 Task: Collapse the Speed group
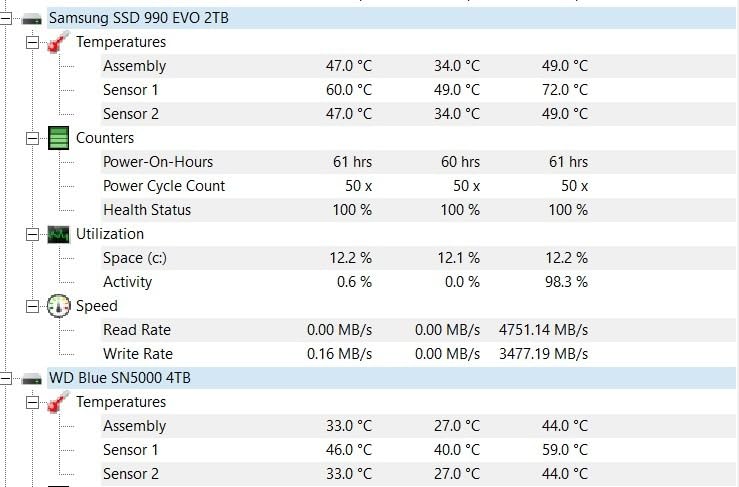pos(32,306)
